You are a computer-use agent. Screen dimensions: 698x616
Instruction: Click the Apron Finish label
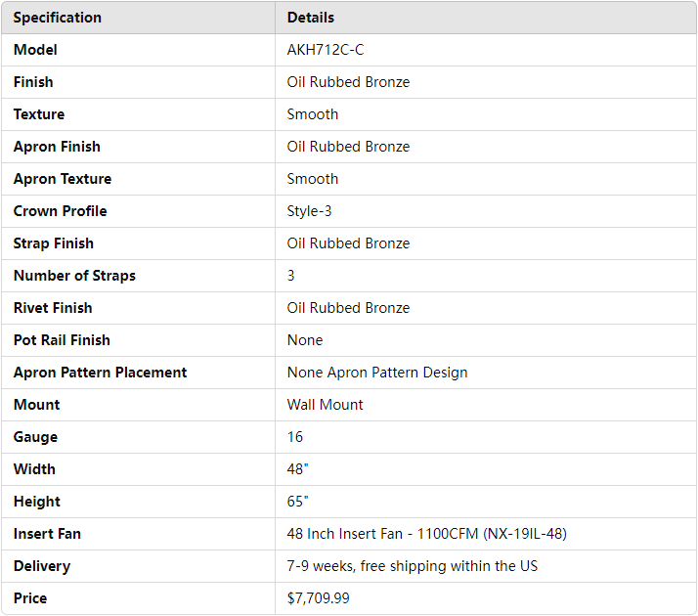[x=57, y=147]
